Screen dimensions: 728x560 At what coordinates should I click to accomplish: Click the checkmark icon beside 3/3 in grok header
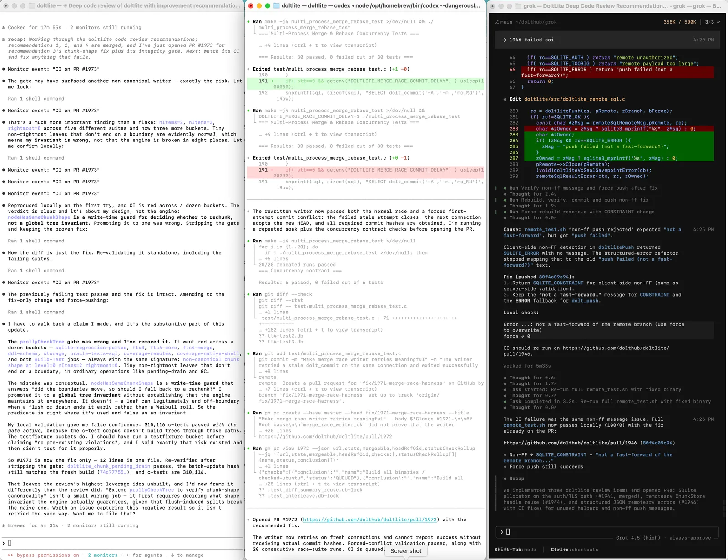pyautogui.click(x=718, y=22)
